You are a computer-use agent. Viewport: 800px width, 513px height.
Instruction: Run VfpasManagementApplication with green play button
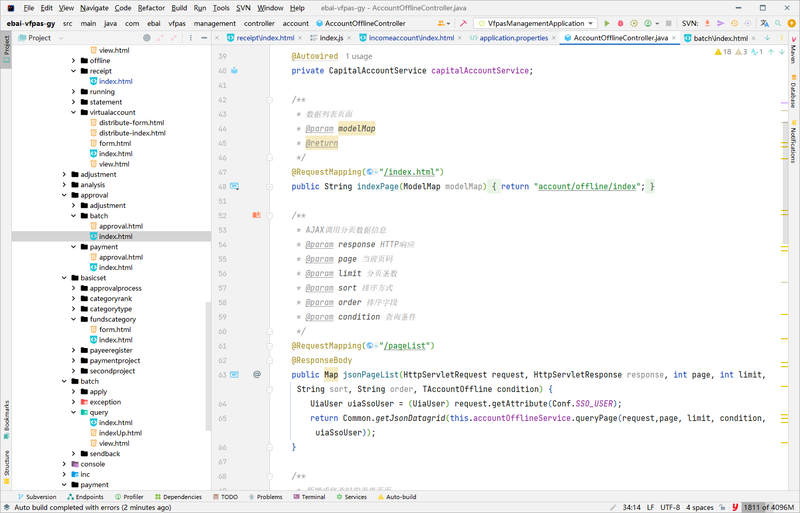[607, 22]
